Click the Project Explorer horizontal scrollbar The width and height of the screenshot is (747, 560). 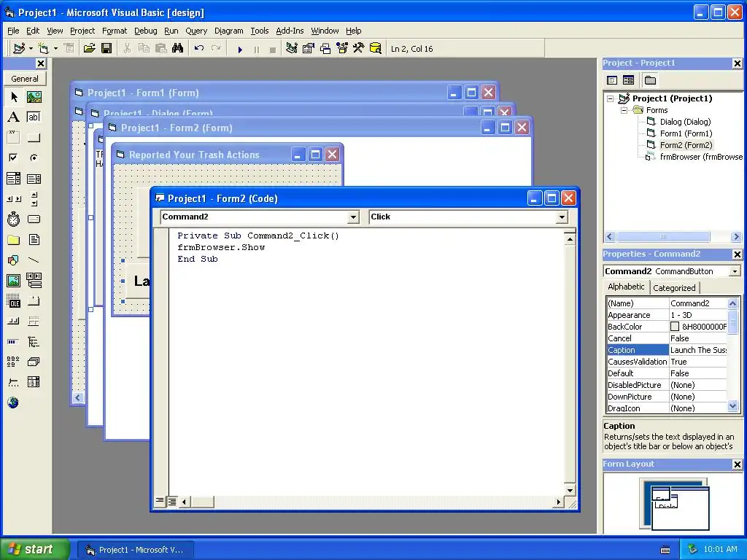pyautogui.click(x=673, y=237)
